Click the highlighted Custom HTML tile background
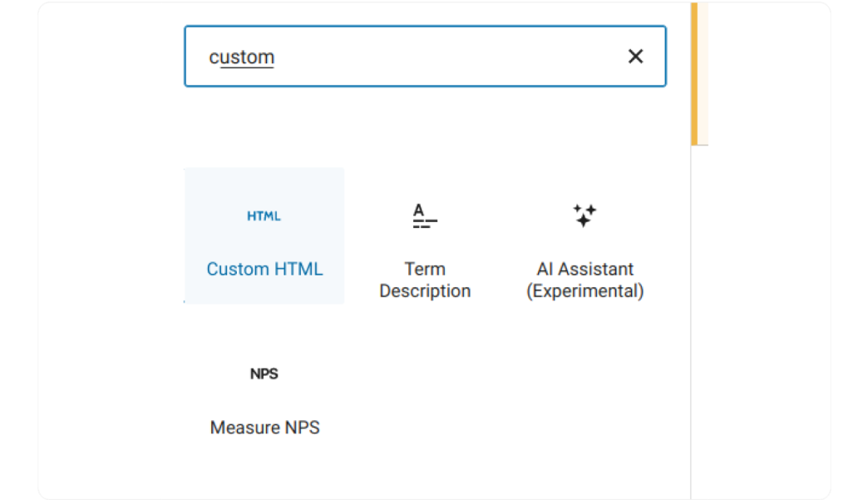 [x=264, y=235]
